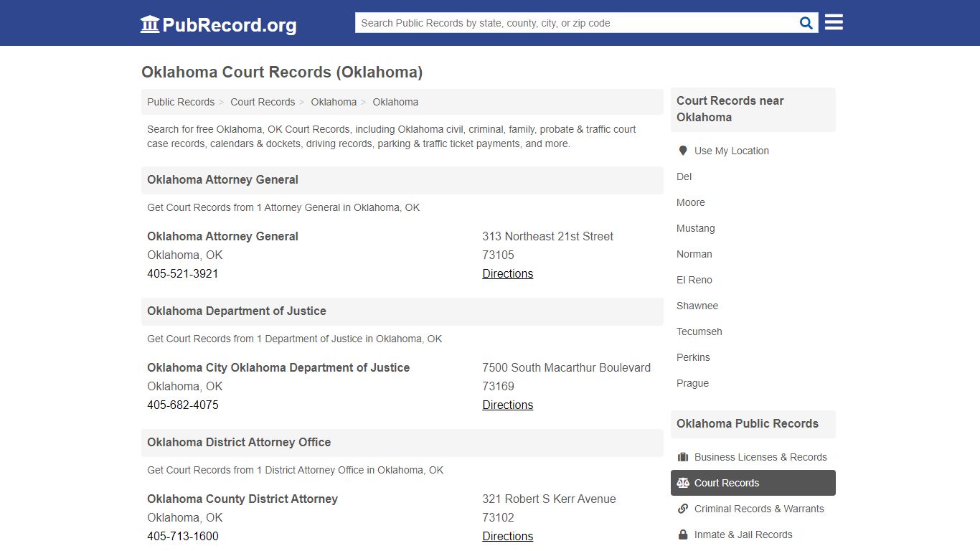
Task: Click the link icon for Criminal Records
Action: pyautogui.click(x=683, y=509)
